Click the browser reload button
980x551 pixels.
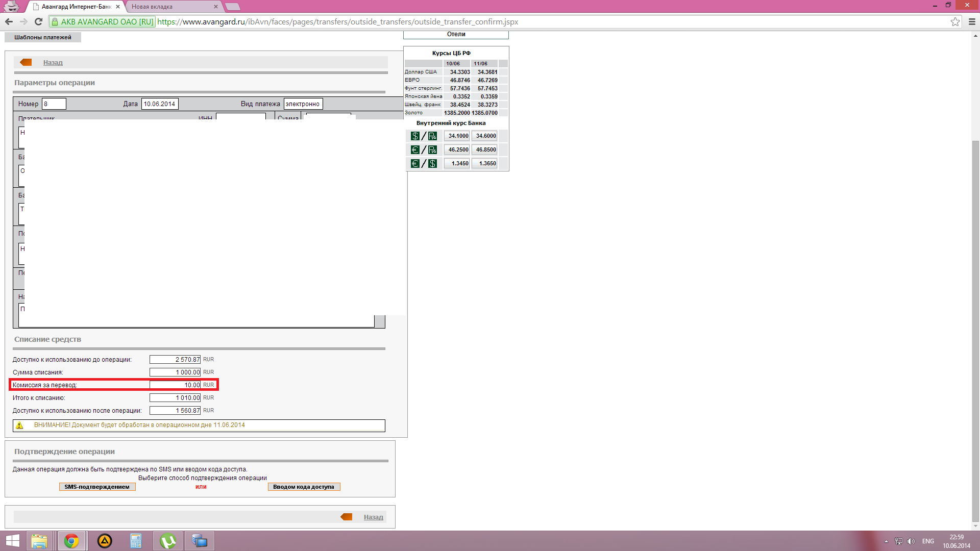38,21
